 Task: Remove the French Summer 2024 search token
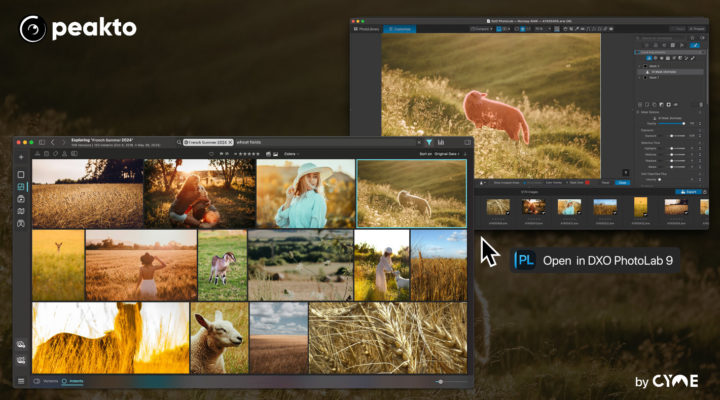(230, 142)
